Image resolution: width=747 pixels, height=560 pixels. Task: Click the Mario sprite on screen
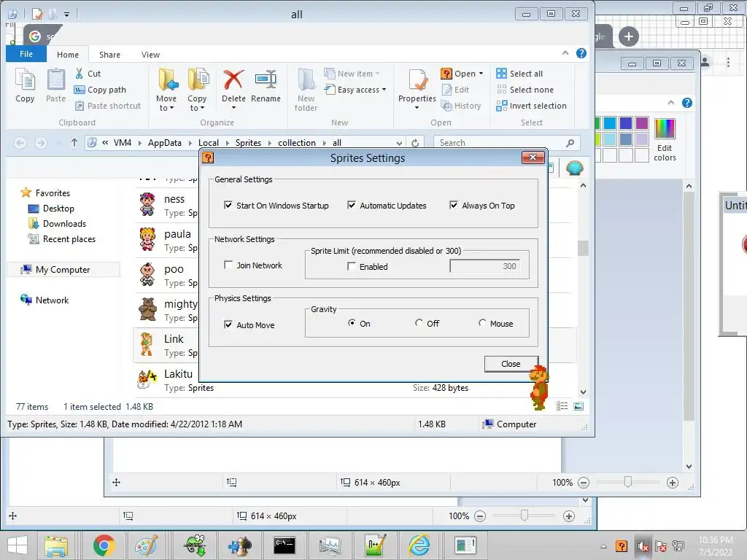click(539, 388)
